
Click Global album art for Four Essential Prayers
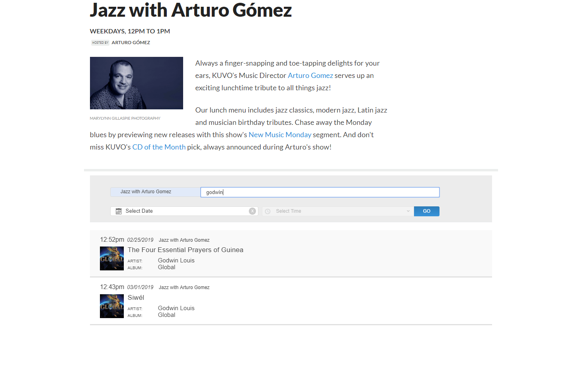coord(112,258)
